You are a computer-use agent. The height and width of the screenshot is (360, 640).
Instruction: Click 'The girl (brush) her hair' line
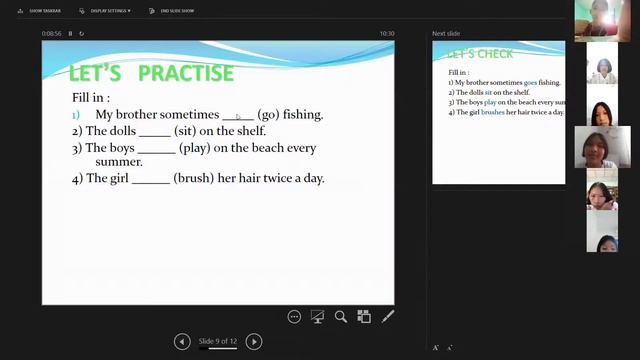[198, 178]
